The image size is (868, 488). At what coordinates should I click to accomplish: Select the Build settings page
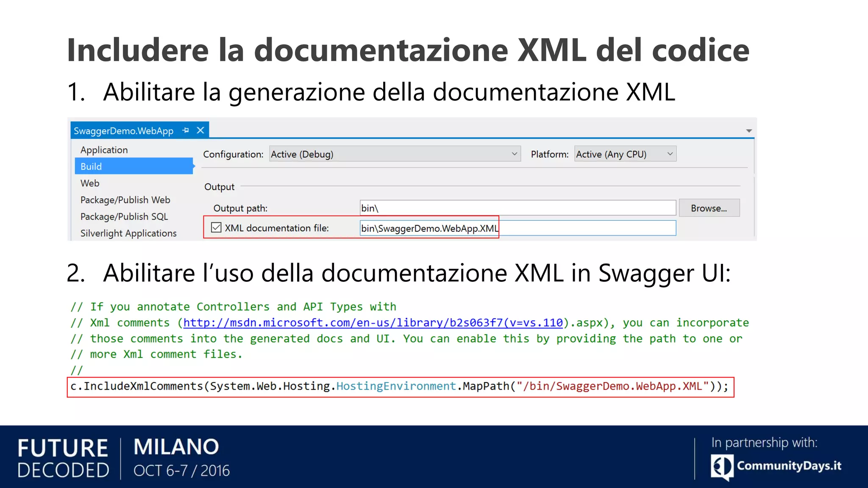click(x=134, y=166)
